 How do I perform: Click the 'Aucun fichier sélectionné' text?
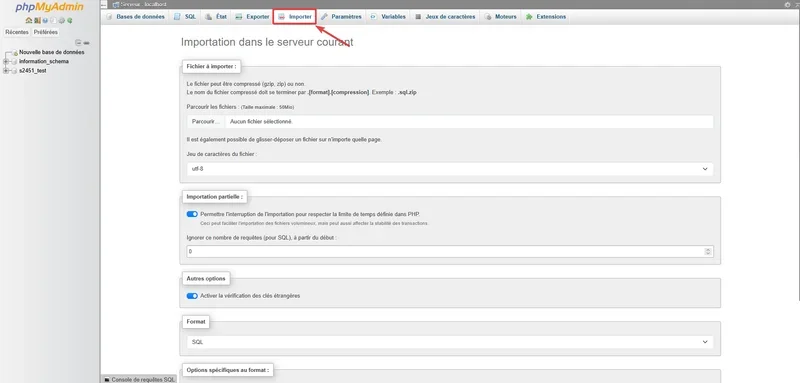[x=261, y=122]
